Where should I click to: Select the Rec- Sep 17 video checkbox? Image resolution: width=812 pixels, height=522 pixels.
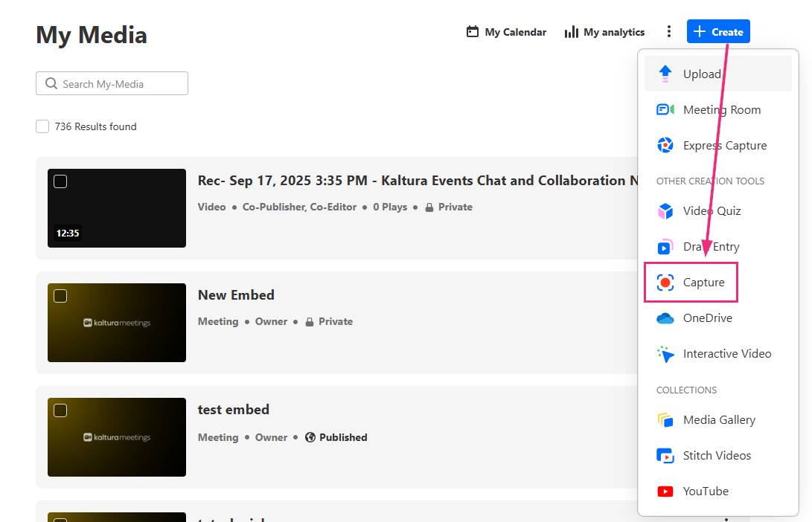[60, 181]
